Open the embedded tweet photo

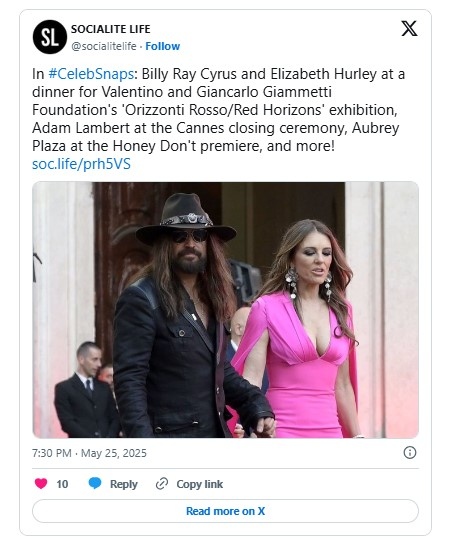pyautogui.click(x=226, y=310)
